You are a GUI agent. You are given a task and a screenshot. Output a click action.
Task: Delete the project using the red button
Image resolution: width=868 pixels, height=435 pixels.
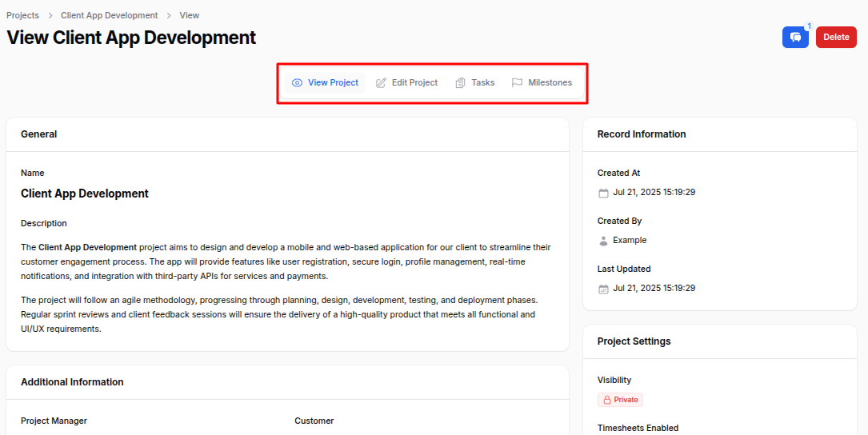pos(836,38)
